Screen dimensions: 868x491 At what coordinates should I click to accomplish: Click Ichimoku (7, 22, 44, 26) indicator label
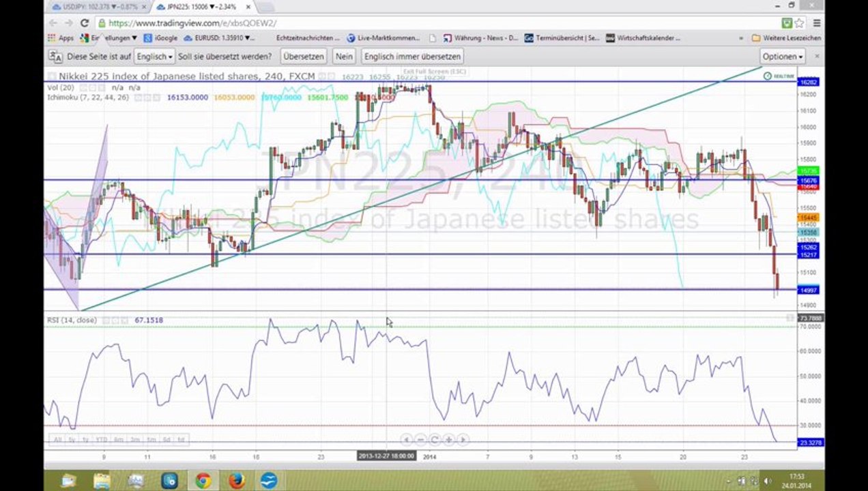(x=89, y=98)
